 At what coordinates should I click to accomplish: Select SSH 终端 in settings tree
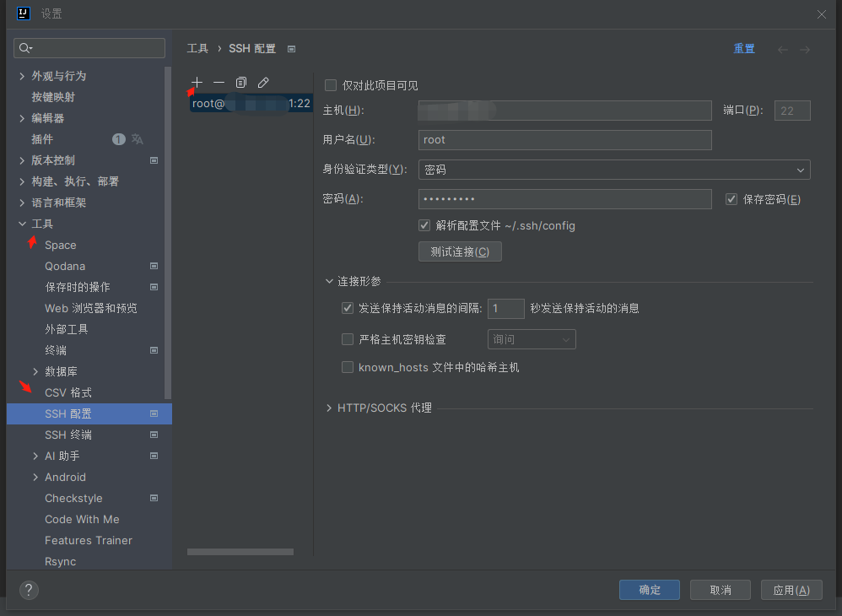[x=68, y=435]
